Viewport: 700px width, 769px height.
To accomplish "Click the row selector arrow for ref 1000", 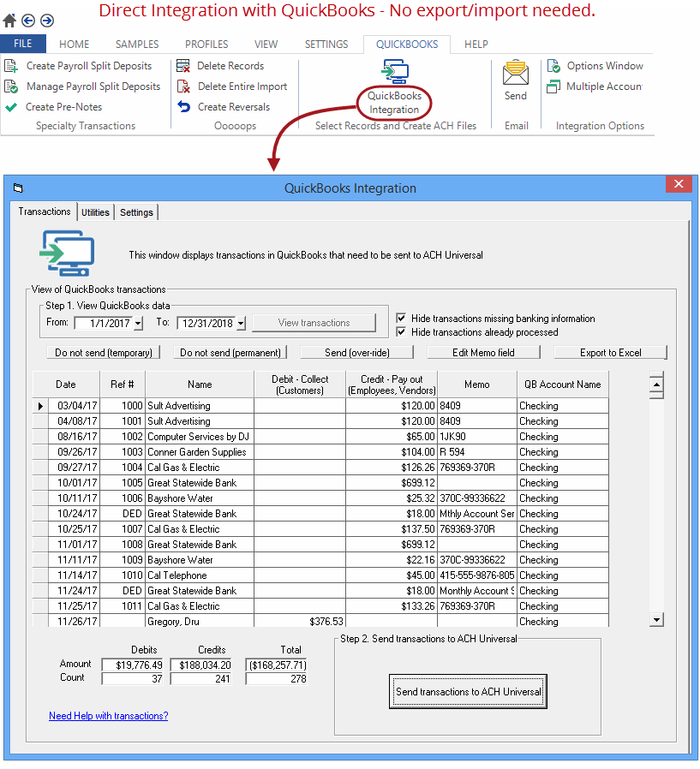I will (41, 406).
